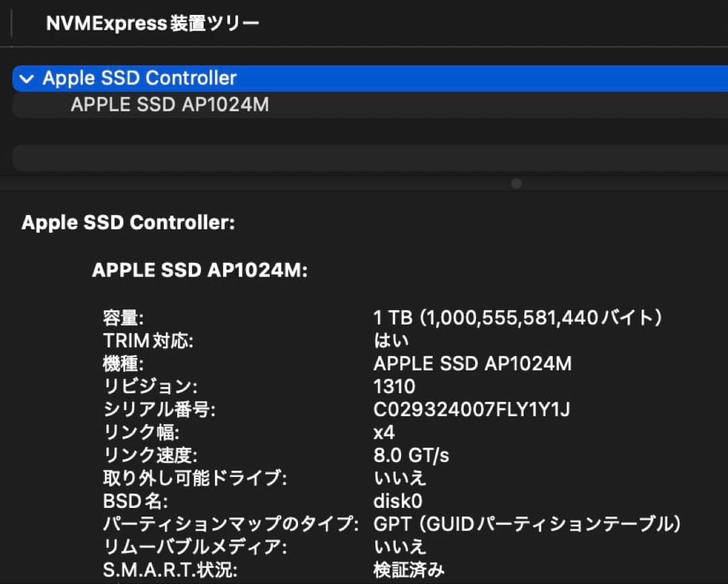Select the Apple SSD Controller tree row
728x584 pixels.
(x=370, y=78)
